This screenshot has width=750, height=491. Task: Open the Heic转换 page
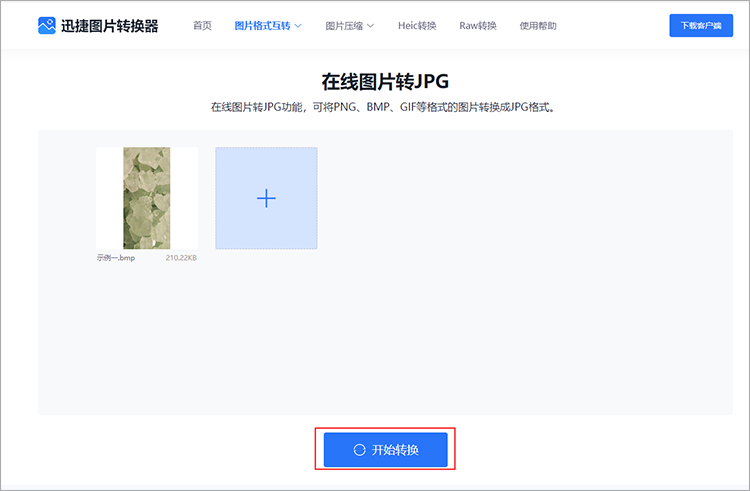coord(417,26)
